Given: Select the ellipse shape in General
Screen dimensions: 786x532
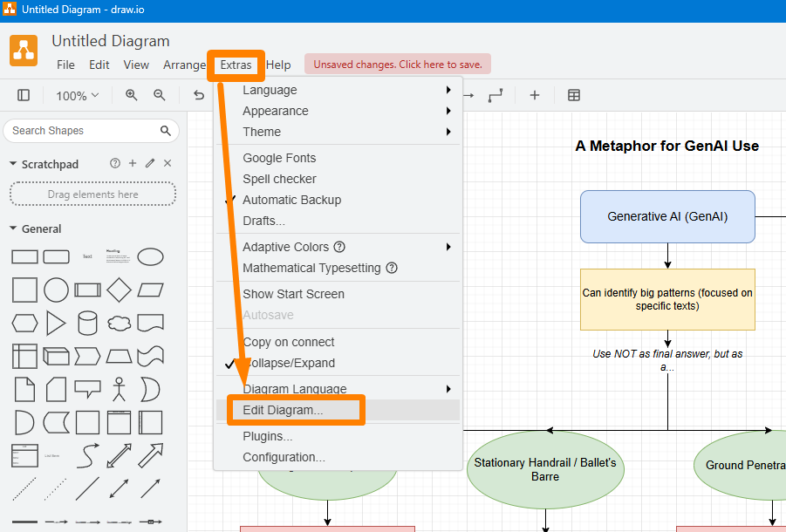Looking at the screenshot, I should click(x=150, y=257).
